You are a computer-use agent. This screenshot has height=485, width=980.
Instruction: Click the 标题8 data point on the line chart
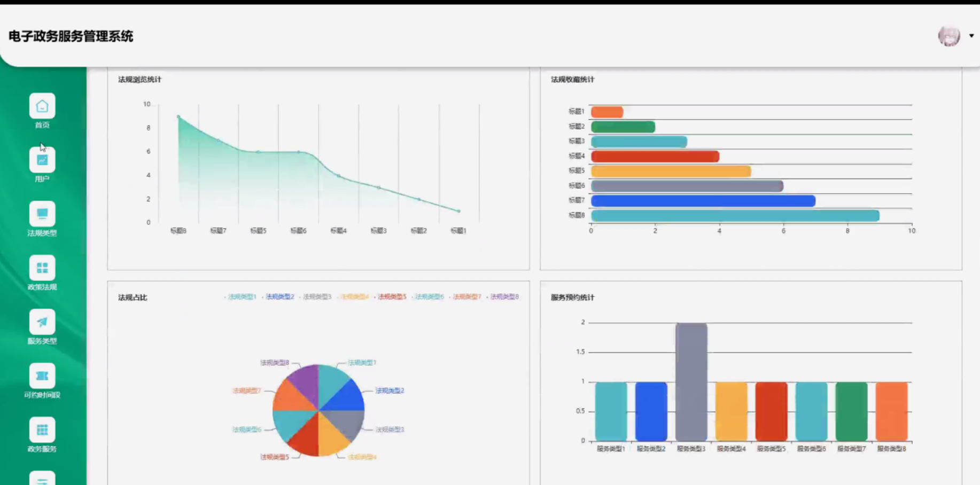178,116
